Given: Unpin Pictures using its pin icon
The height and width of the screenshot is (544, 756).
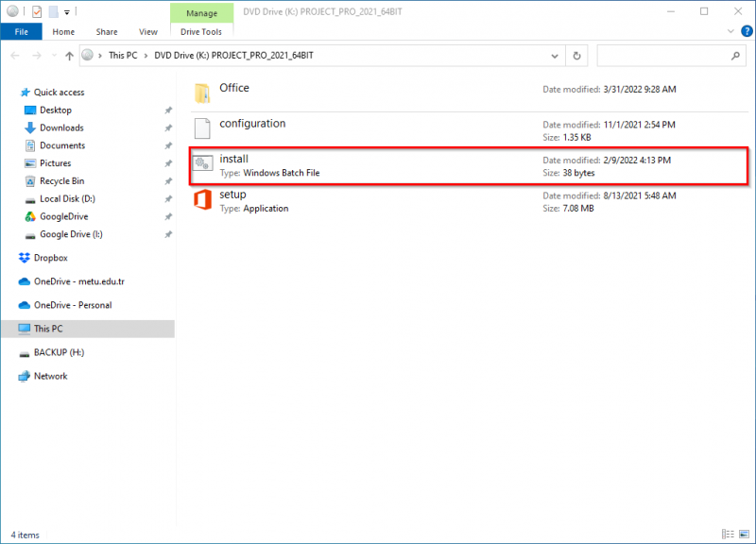Looking at the screenshot, I should (x=168, y=163).
